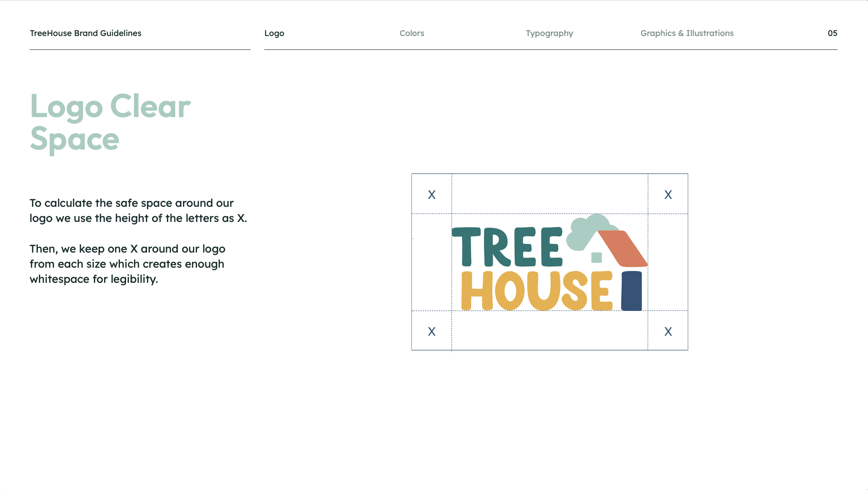Open Graphics & Illustrations section

(687, 33)
